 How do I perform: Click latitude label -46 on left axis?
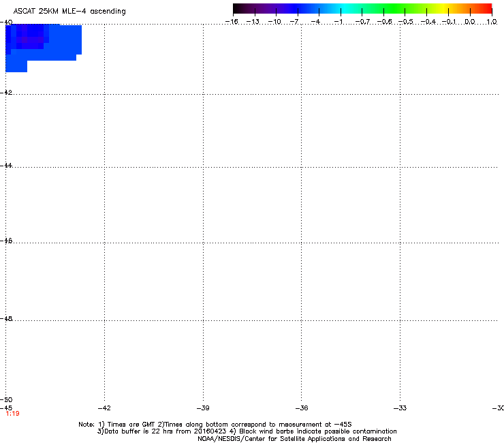(x=6, y=241)
